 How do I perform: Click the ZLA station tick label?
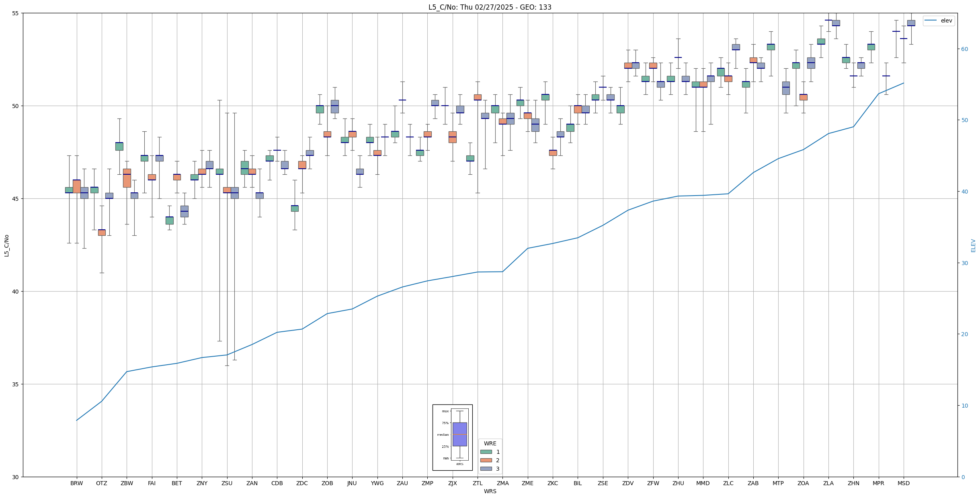[x=828, y=483]
